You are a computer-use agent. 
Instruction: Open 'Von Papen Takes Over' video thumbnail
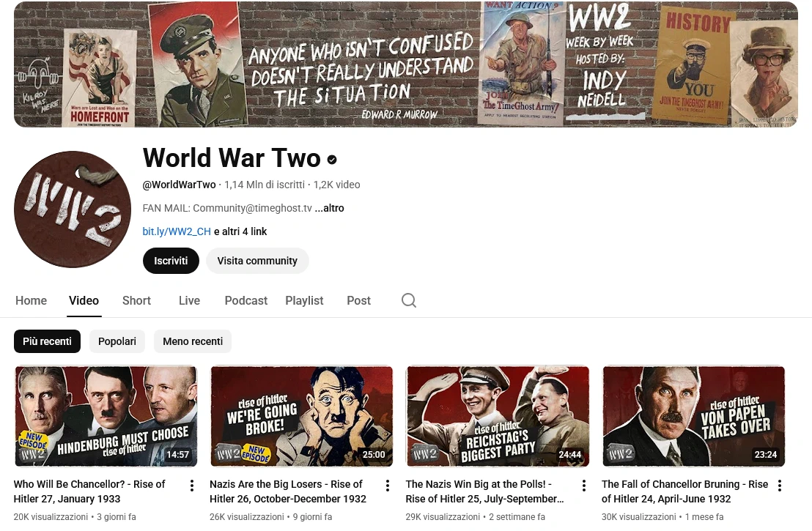click(693, 416)
